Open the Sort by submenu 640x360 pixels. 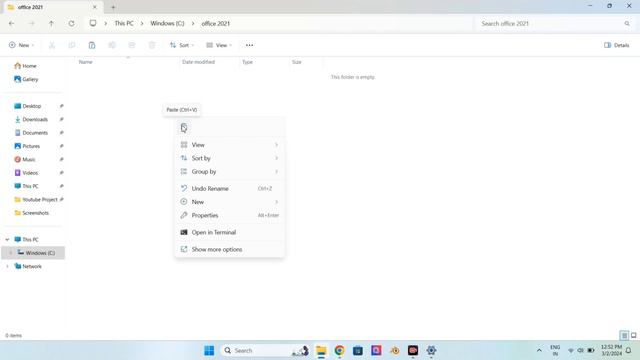coord(230,158)
